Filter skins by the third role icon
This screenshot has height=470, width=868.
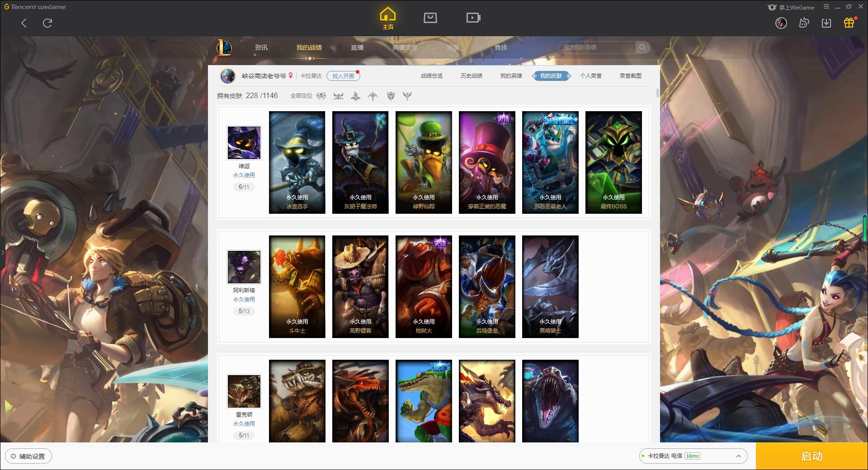(356, 96)
